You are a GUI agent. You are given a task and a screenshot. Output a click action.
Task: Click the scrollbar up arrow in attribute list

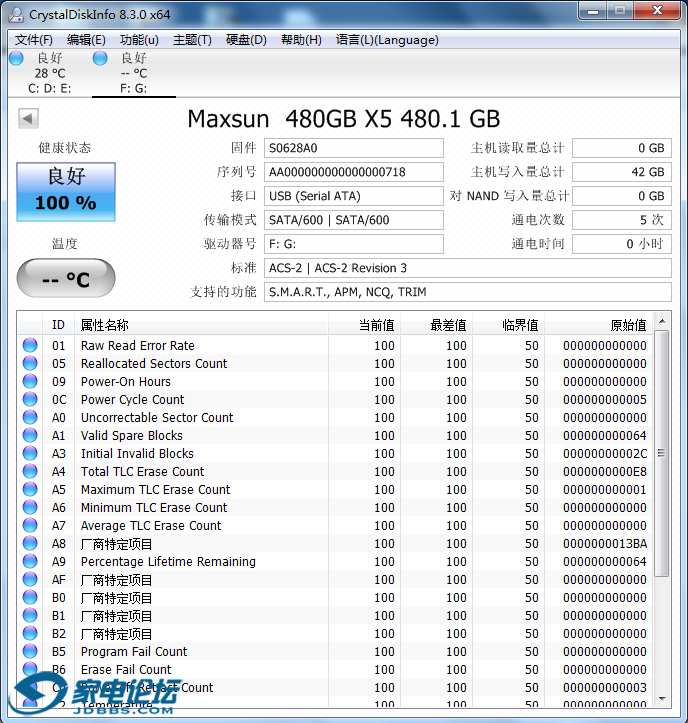click(x=662, y=321)
